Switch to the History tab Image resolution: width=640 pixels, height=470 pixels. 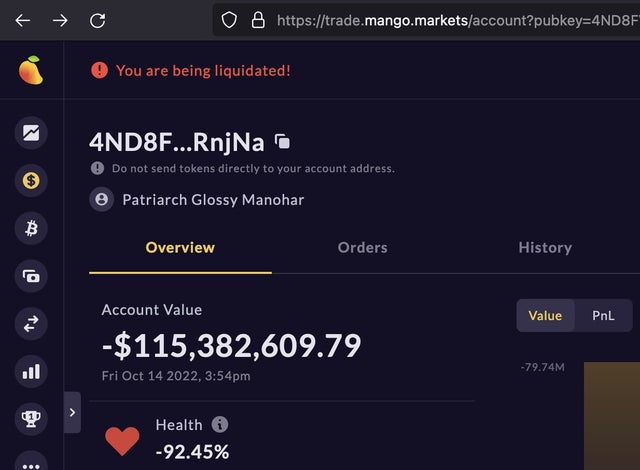(545, 248)
